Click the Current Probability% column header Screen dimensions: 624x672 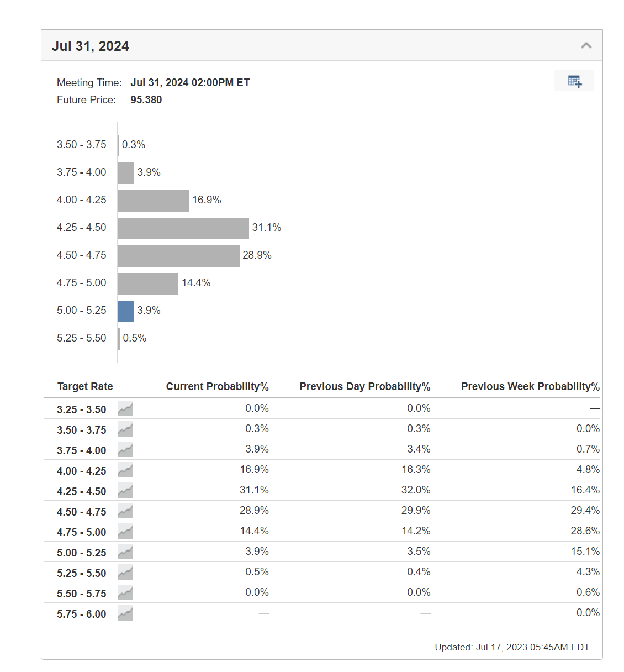tap(217, 386)
